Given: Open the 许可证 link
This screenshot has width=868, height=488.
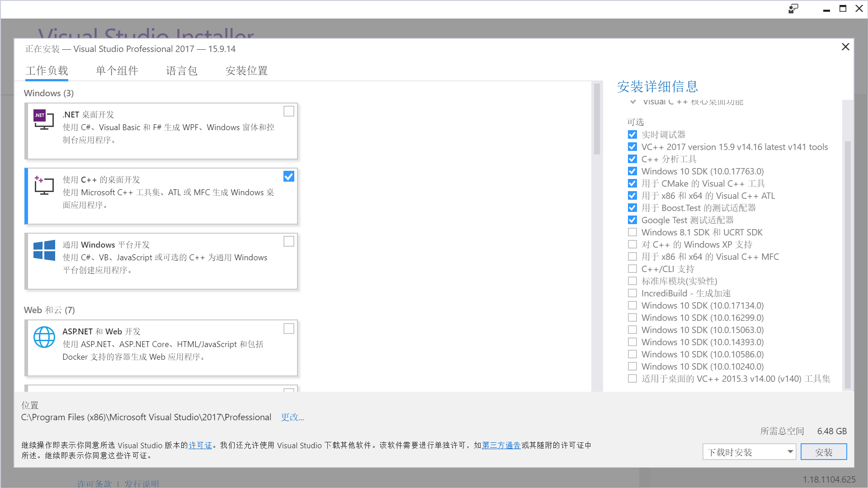Looking at the screenshot, I should (200, 445).
